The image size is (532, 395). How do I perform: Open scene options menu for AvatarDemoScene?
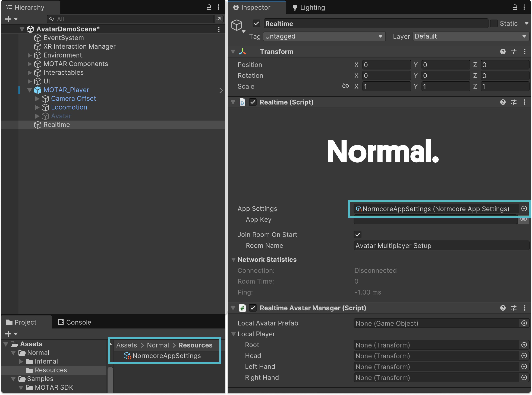pos(219,29)
